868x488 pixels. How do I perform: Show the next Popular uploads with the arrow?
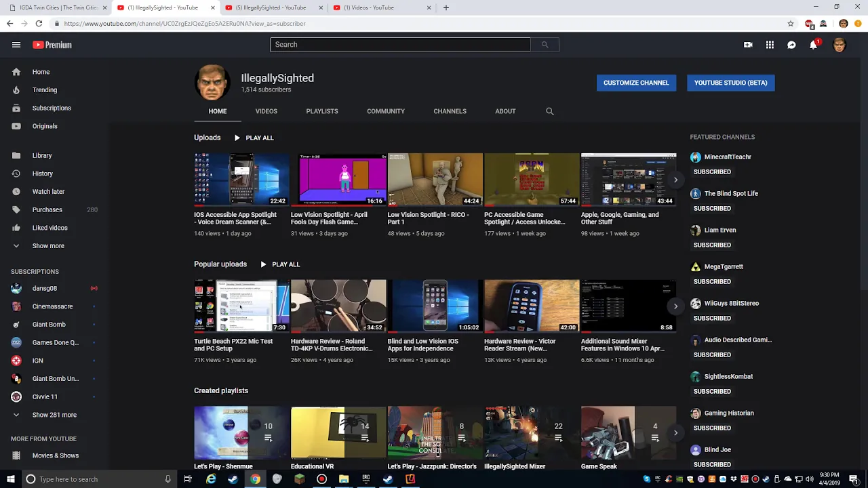(x=675, y=306)
